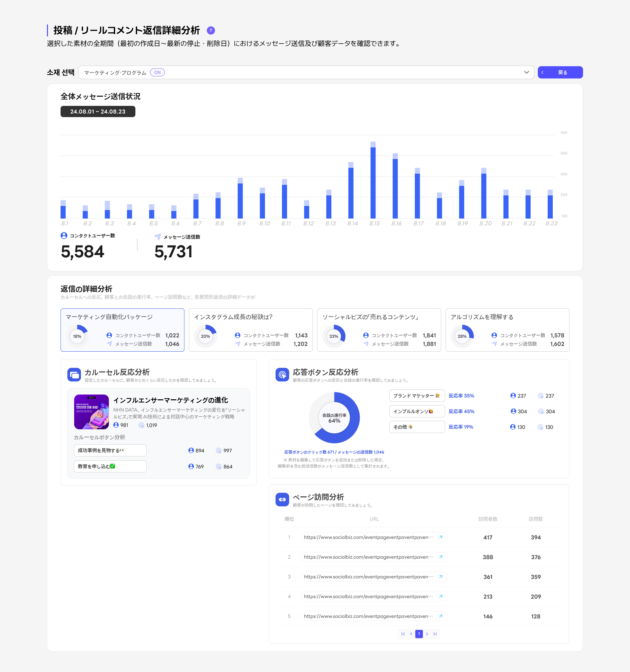This screenshot has width=630, height=672.
Task: Open external link icon for rank 5 URL
Action: pos(441,616)
